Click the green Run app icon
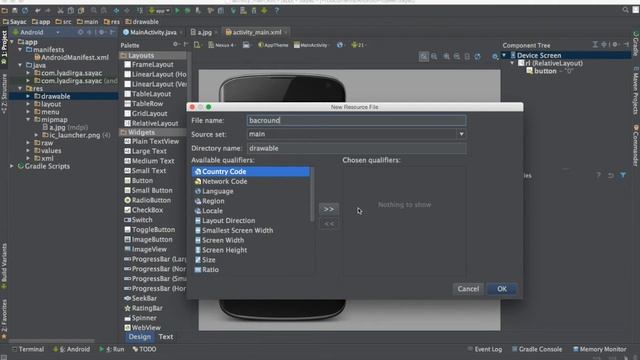The height and width of the screenshot is (360, 640). 177,11
